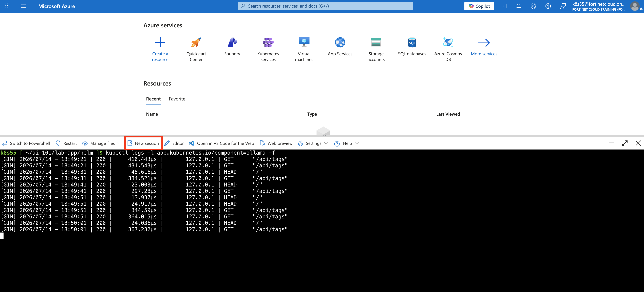Click the Azure Cosmos DB label
The width and height of the screenshot is (644, 292).
coord(448,57)
